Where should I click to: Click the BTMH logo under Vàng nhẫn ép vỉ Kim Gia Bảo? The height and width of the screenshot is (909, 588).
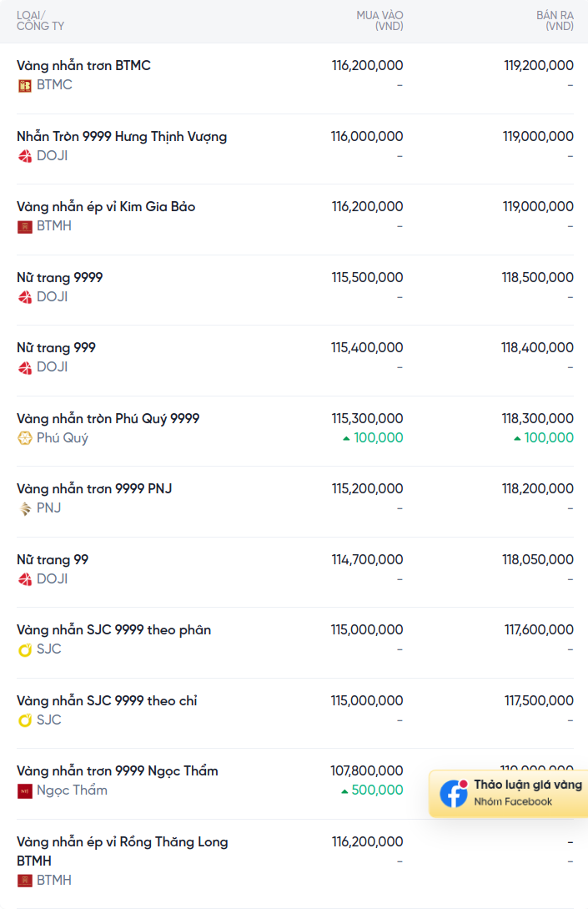click(24, 227)
